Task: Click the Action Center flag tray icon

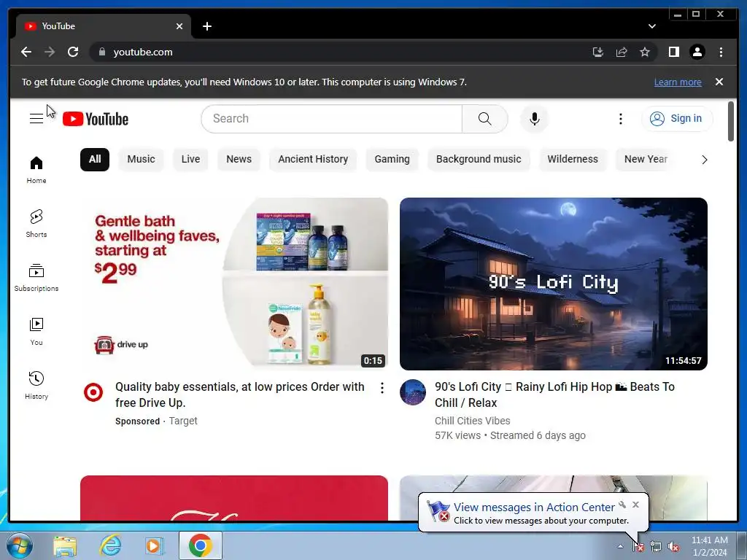Action: (638, 547)
